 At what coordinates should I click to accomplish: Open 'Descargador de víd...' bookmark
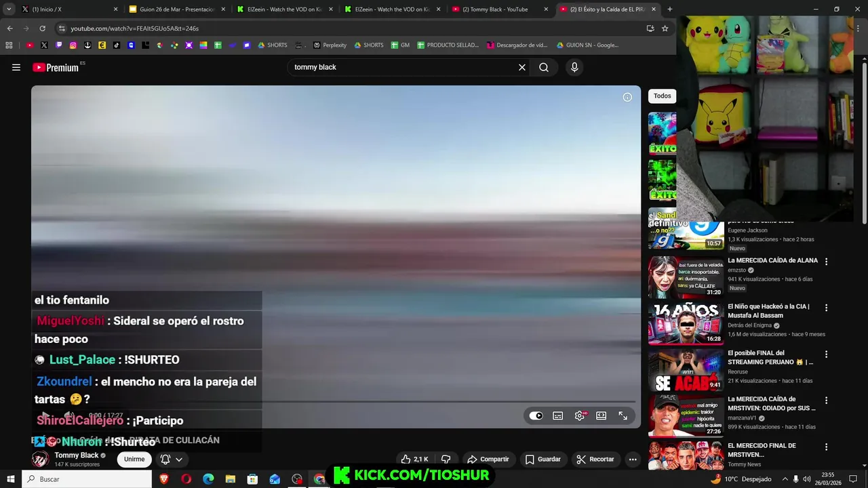517,45
